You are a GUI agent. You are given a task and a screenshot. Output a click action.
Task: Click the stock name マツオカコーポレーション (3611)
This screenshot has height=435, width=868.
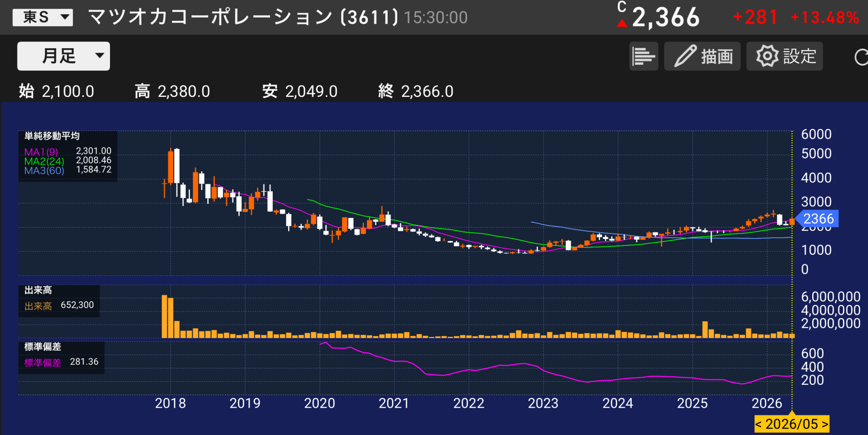click(x=243, y=17)
